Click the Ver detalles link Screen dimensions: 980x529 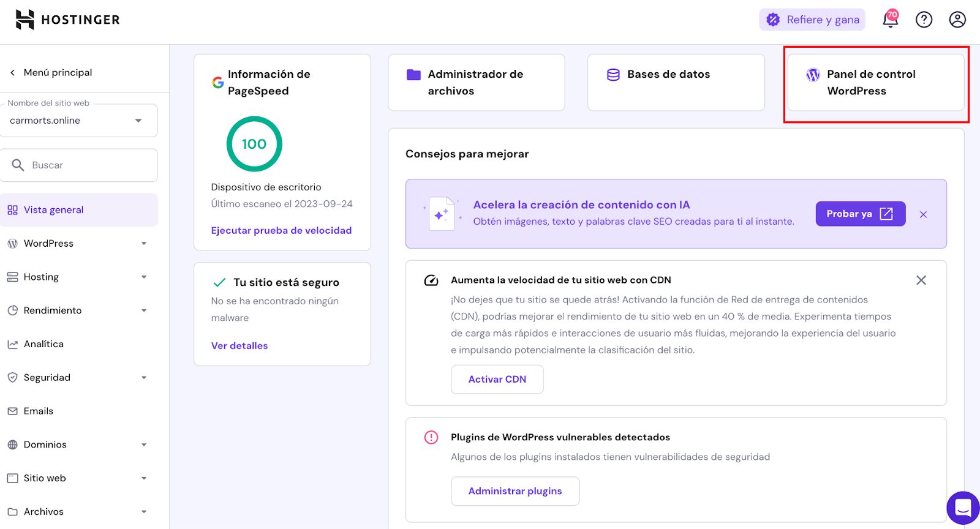(239, 346)
